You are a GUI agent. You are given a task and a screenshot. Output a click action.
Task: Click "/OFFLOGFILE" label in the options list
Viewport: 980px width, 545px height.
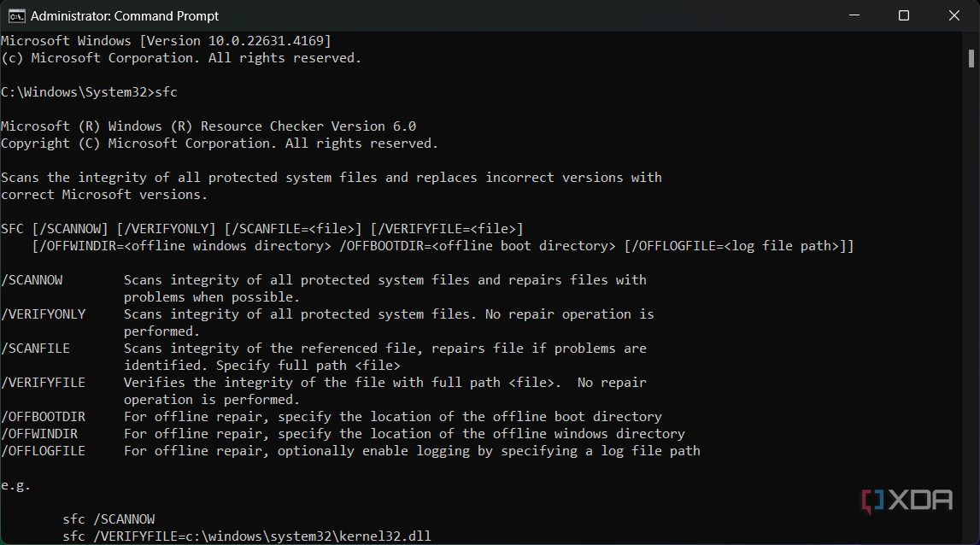click(43, 451)
